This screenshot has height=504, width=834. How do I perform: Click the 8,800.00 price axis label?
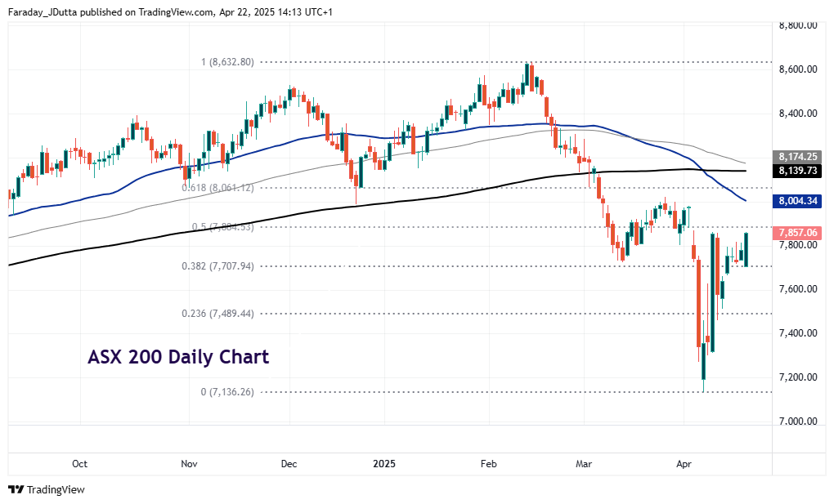pos(799,25)
